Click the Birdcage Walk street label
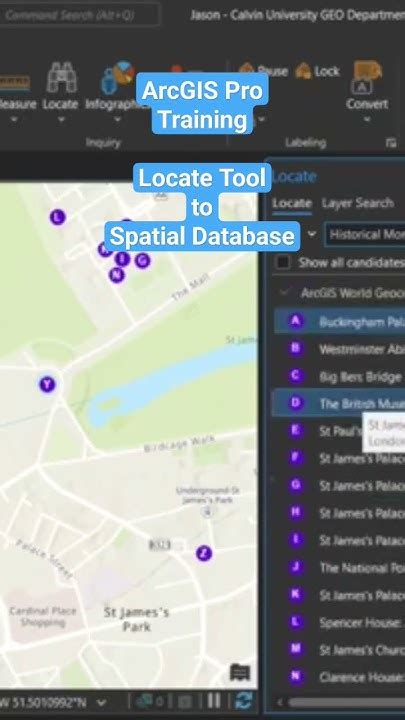 pos(180,444)
